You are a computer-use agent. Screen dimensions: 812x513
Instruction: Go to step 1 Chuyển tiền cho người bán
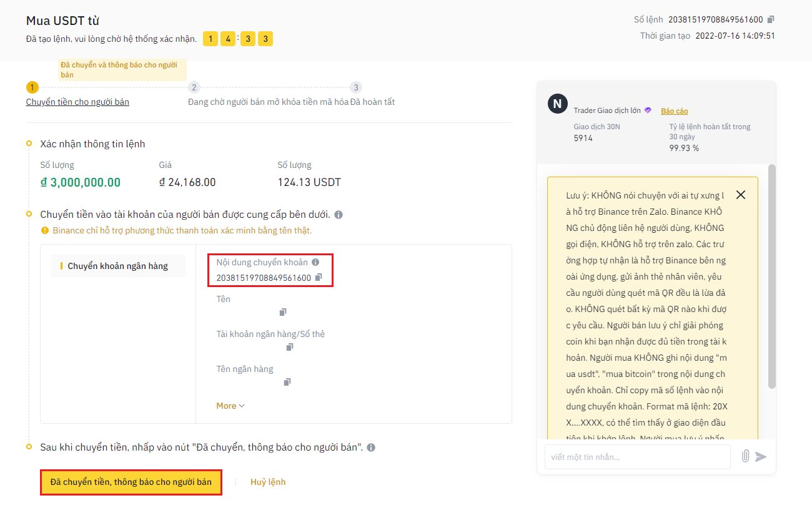point(77,102)
